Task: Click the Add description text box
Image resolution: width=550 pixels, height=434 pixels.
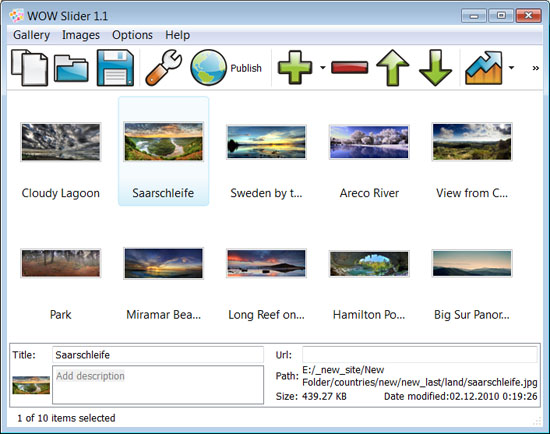Action: click(158, 385)
